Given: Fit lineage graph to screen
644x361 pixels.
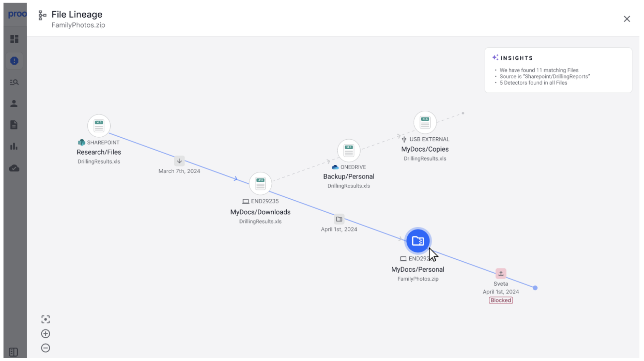Looking at the screenshot, I should (x=45, y=319).
